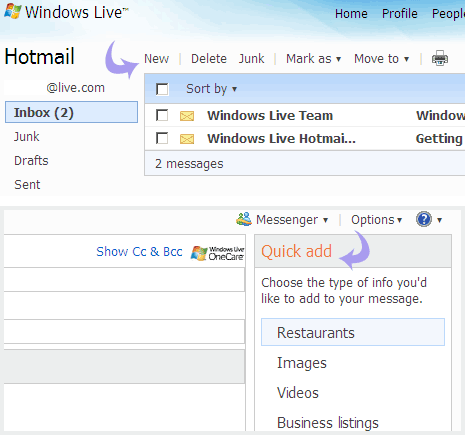
Task: Toggle the select-all checkbox beside Sort by
Action: (x=162, y=89)
